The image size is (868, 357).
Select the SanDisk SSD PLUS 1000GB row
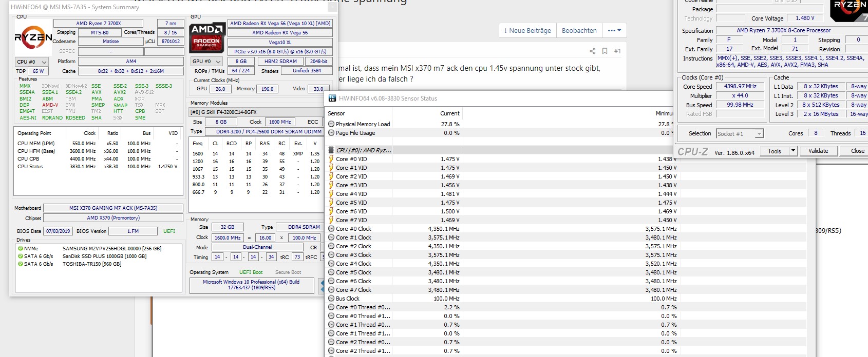point(99,256)
